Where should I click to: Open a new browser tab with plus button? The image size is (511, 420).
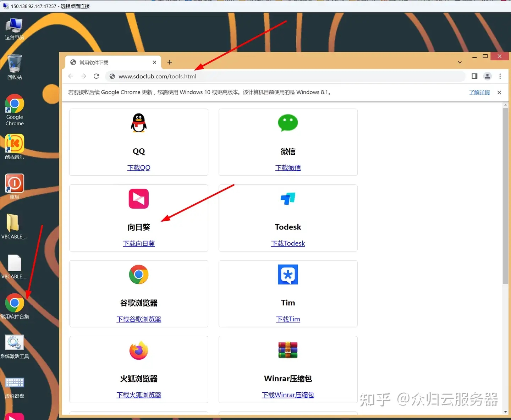click(x=169, y=62)
